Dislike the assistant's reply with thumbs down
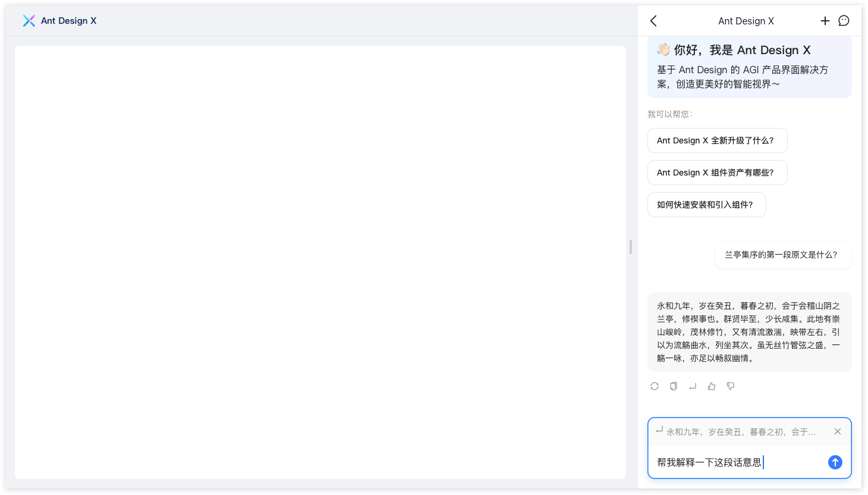This screenshot has width=868, height=495. click(x=731, y=386)
